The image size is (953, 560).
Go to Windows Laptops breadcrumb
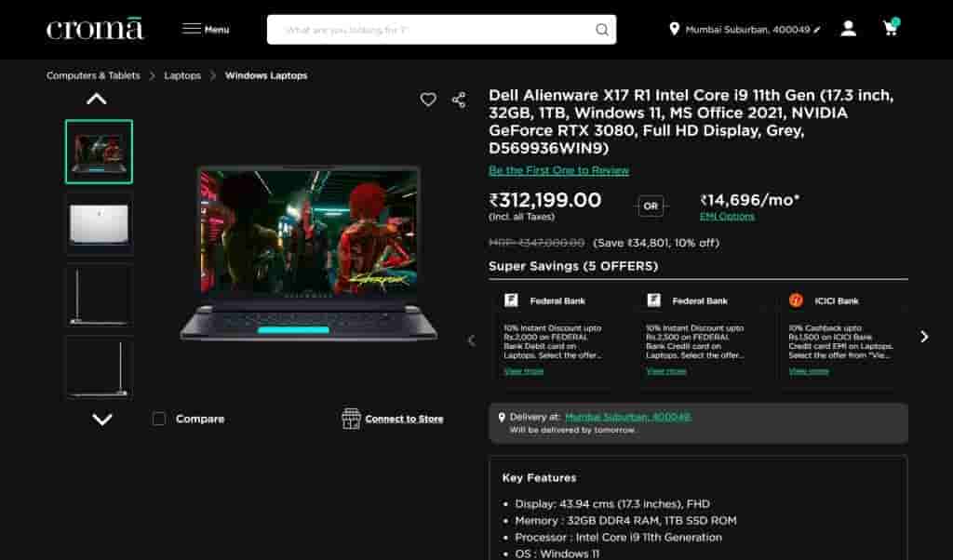266,75
